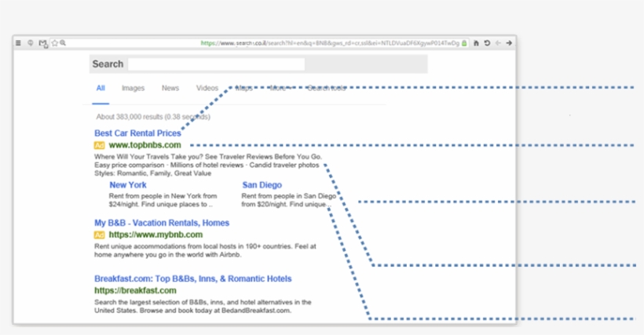Switch to the Images tab
This screenshot has width=644, height=335.
[133, 88]
